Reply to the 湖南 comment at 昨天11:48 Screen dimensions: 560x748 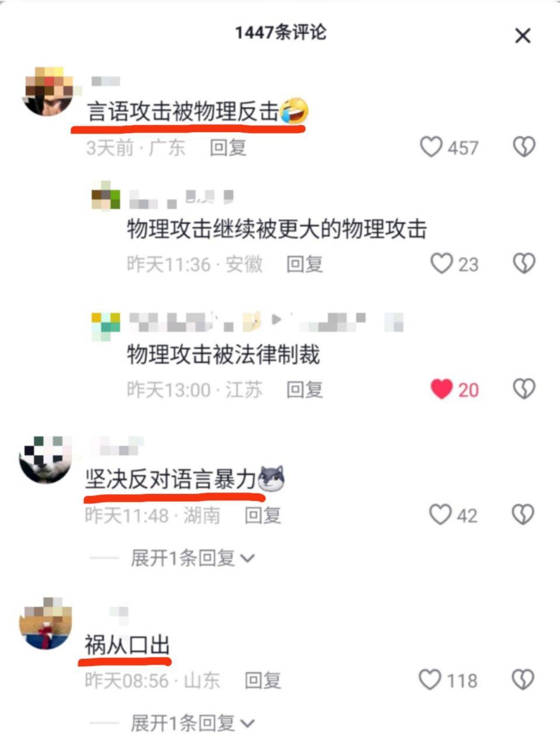[x=263, y=515]
